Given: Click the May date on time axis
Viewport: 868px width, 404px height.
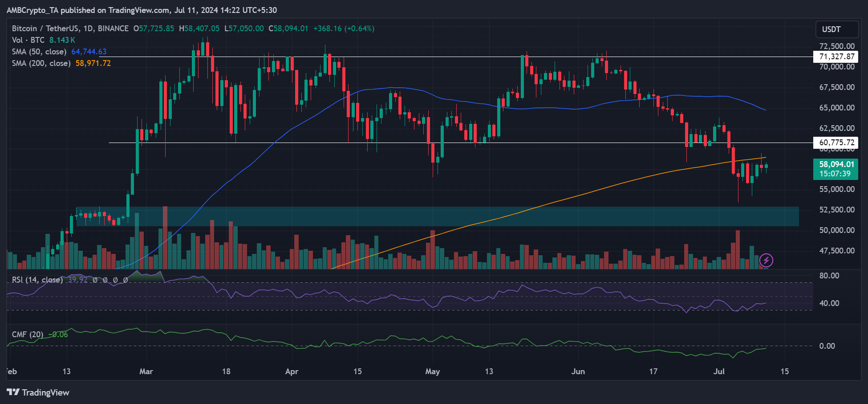Looking at the screenshot, I should click(x=433, y=371).
